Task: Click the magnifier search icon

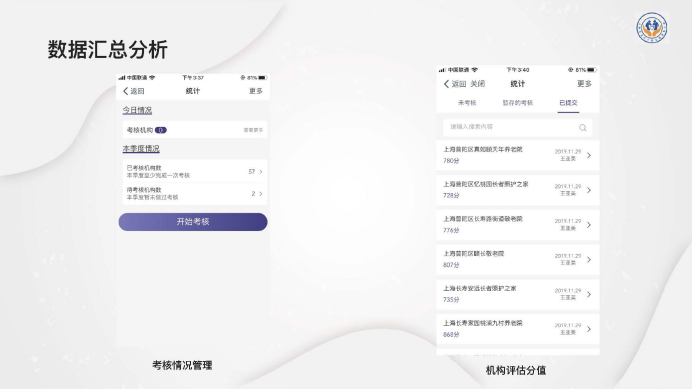Action: [x=583, y=128]
